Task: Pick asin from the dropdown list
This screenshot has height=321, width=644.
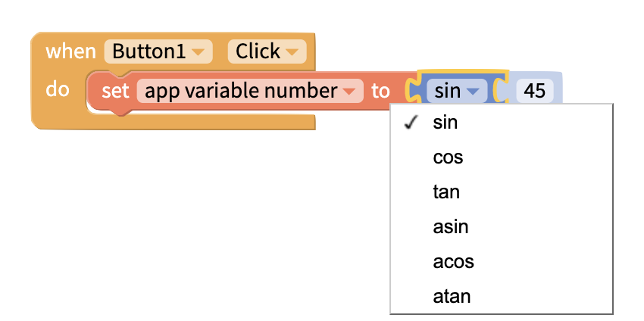Action: point(450,227)
